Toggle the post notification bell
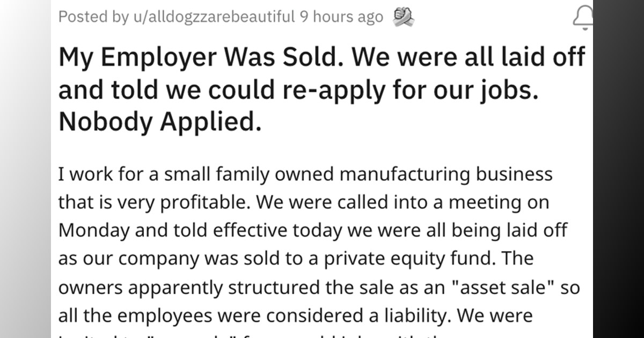 click(583, 17)
